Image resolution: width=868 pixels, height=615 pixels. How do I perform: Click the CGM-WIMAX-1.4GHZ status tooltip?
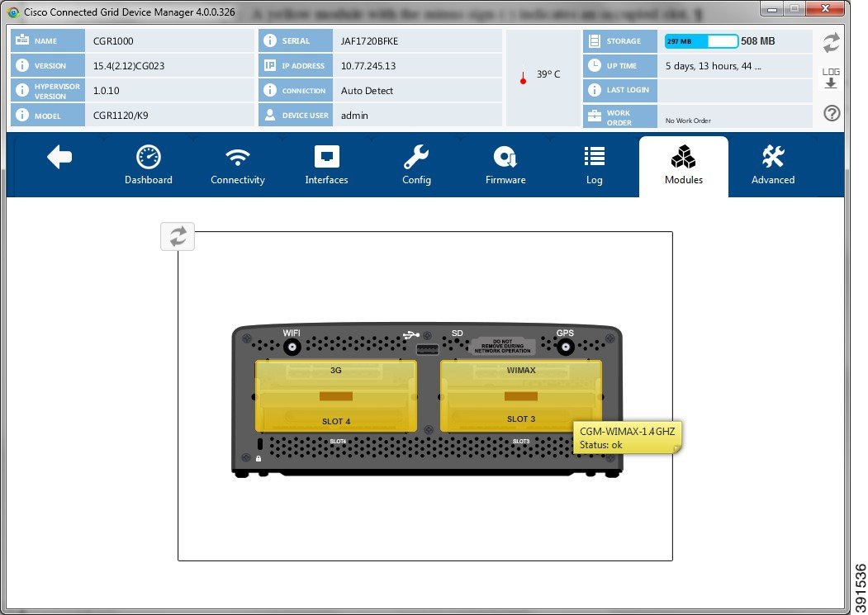(x=627, y=438)
